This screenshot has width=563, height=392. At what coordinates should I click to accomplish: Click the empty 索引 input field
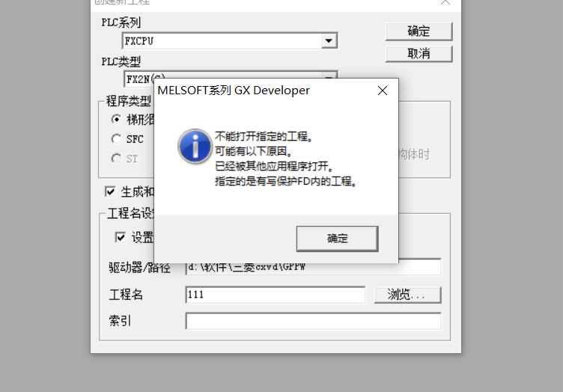click(314, 321)
